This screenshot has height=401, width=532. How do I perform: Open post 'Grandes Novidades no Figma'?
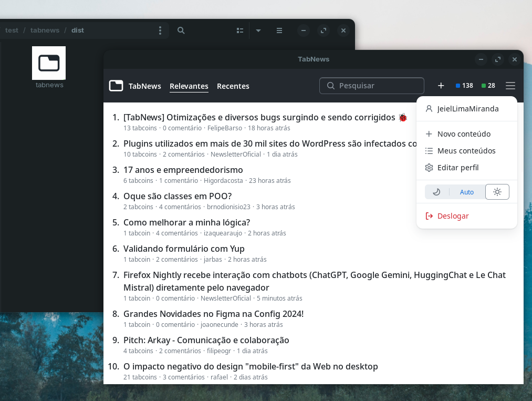tap(213, 314)
